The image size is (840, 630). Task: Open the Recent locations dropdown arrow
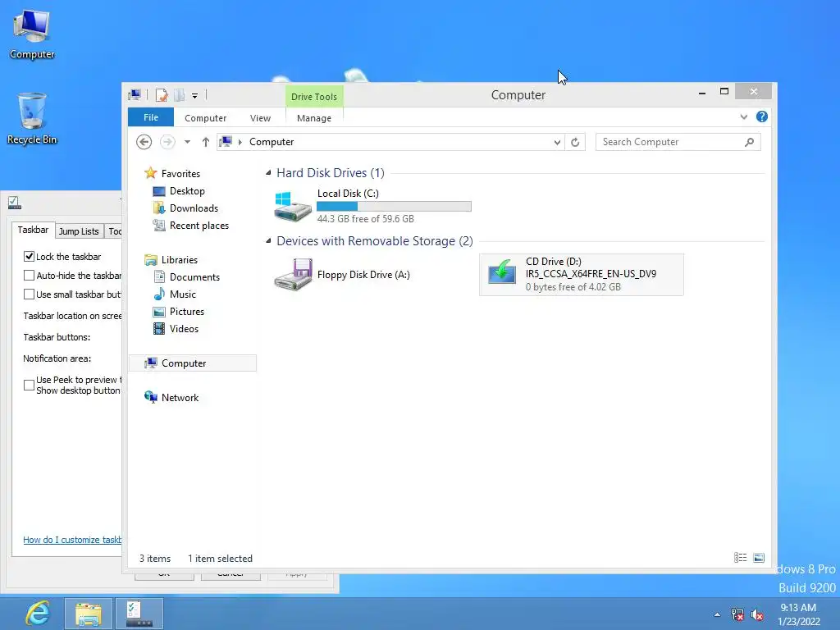(x=187, y=142)
